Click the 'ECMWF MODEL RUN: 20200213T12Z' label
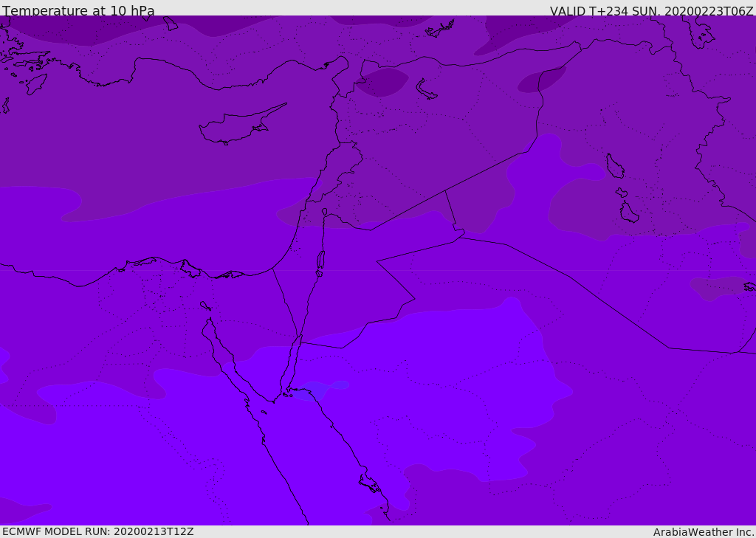Image resolution: width=756 pixels, height=538 pixels. pos(98,531)
